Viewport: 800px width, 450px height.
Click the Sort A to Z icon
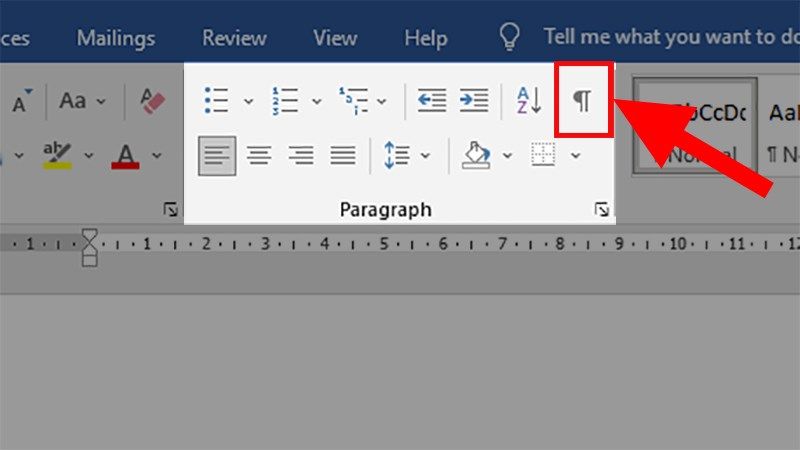529,100
